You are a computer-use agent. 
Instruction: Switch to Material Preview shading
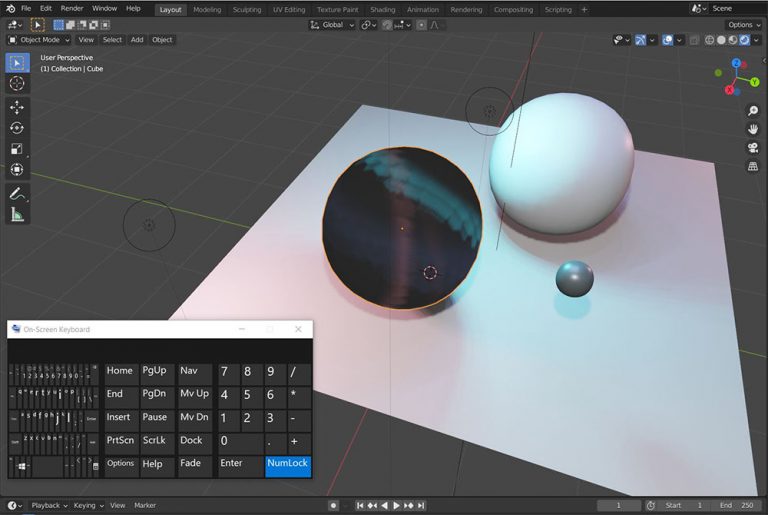click(x=733, y=40)
